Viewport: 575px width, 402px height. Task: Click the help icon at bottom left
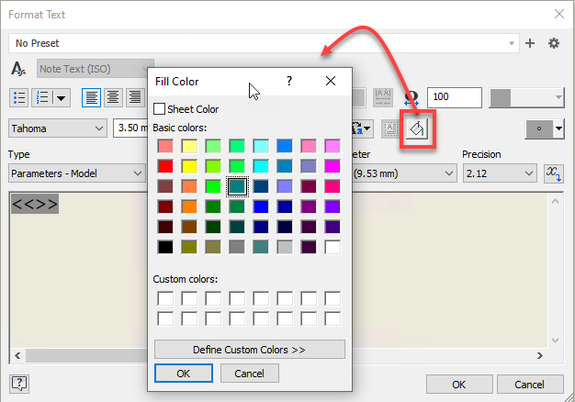tap(19, 384)
